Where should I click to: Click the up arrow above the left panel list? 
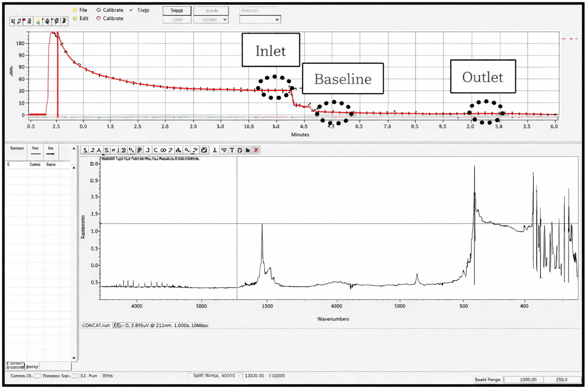coord(74,149)
